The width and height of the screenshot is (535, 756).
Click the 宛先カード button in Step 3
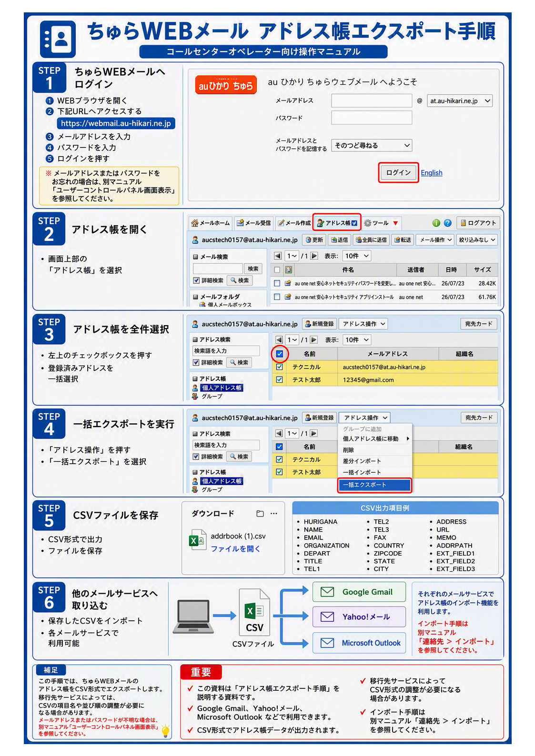tap(479, 324)
